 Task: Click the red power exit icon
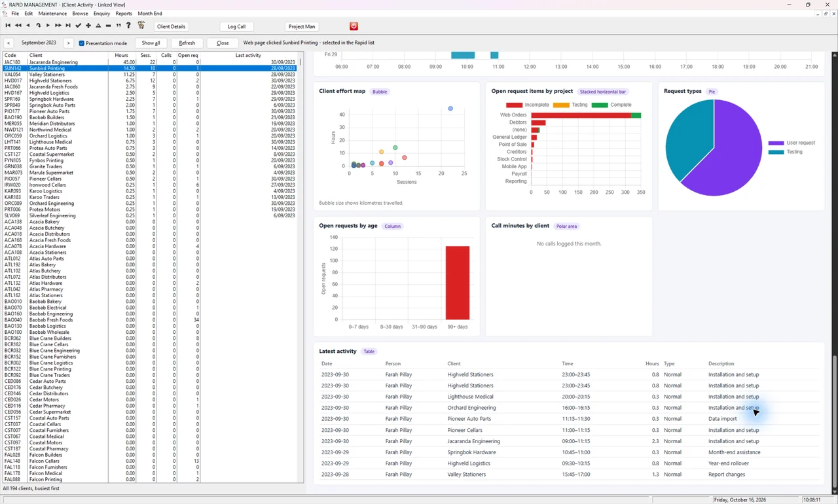[354, 26]
